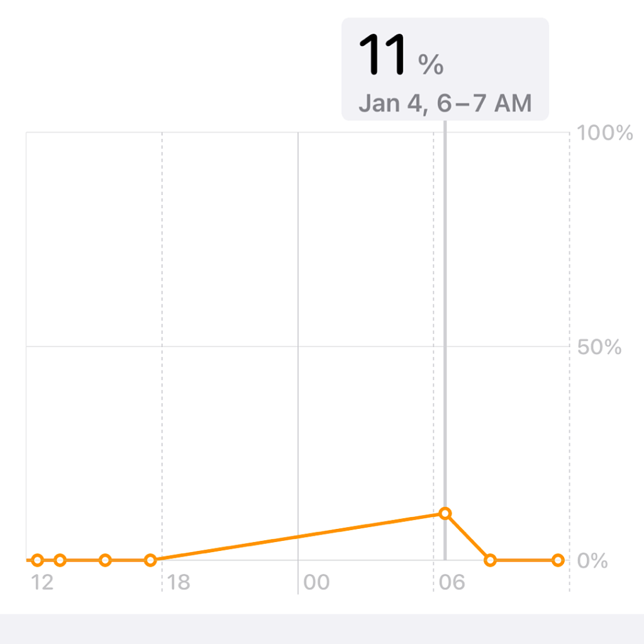This screenshot has width=644, height=644.
Task: Tap the 12 hour x-axis label
Action: 42,582
